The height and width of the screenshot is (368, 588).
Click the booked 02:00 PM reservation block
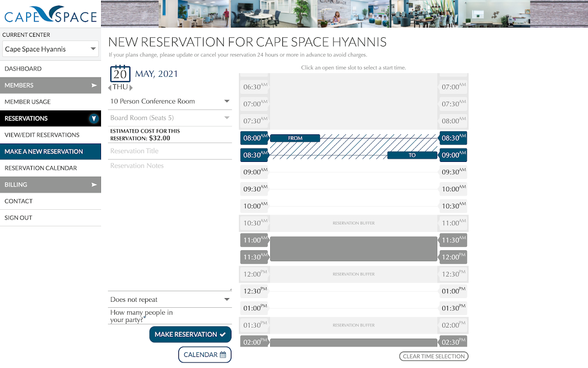pyautogui.click(x=354, y=343)
